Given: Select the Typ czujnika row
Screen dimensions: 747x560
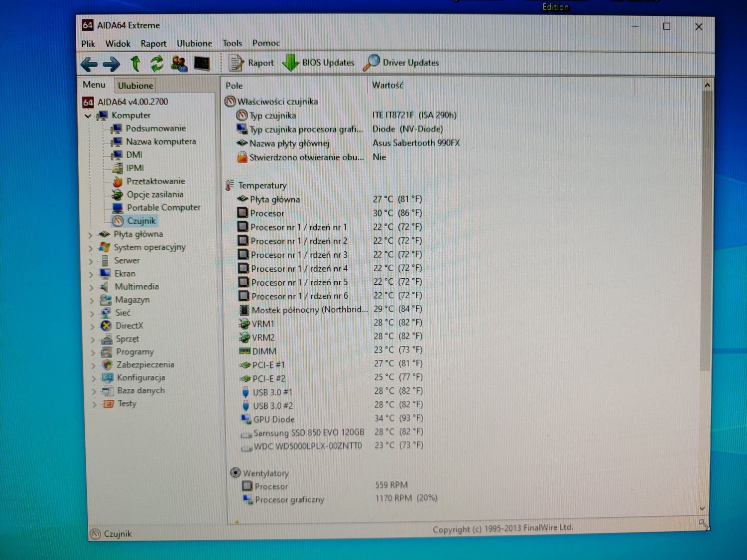Looking at the screenshot, I should click(x=346, y=115).
